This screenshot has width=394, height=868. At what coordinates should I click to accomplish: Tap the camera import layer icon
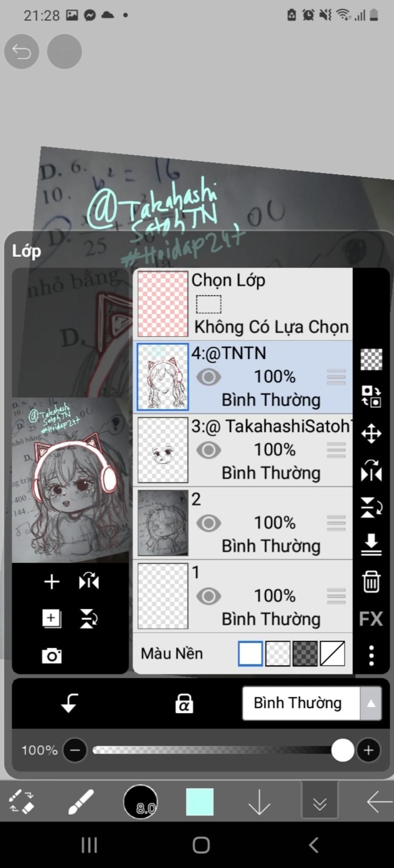52,656
